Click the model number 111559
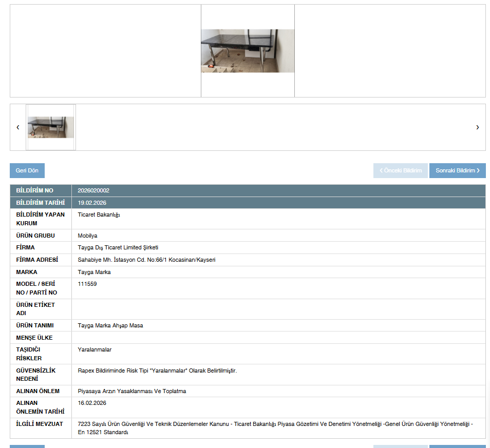The height and width of the screenshot is (448, 490). 87,284
